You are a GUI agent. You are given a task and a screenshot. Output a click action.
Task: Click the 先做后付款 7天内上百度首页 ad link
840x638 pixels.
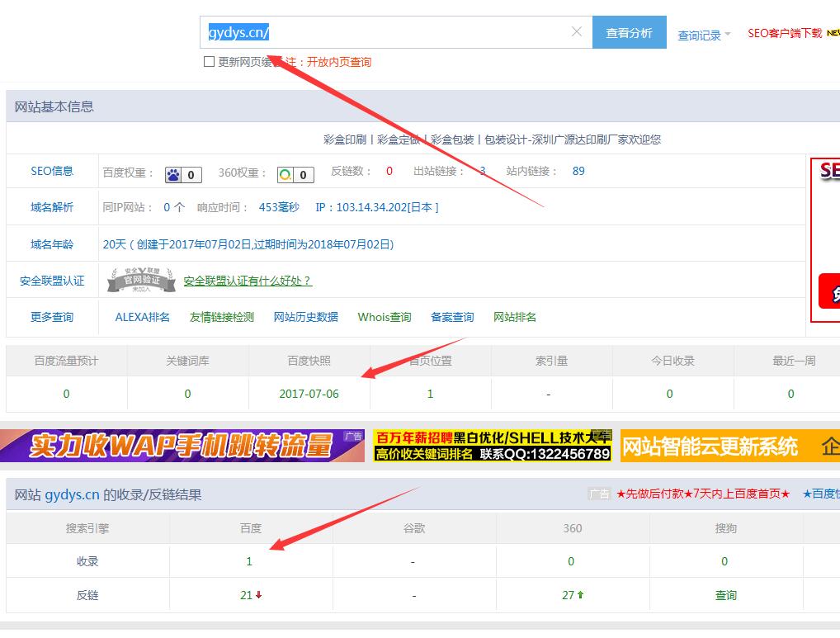[x=703, y=494]
